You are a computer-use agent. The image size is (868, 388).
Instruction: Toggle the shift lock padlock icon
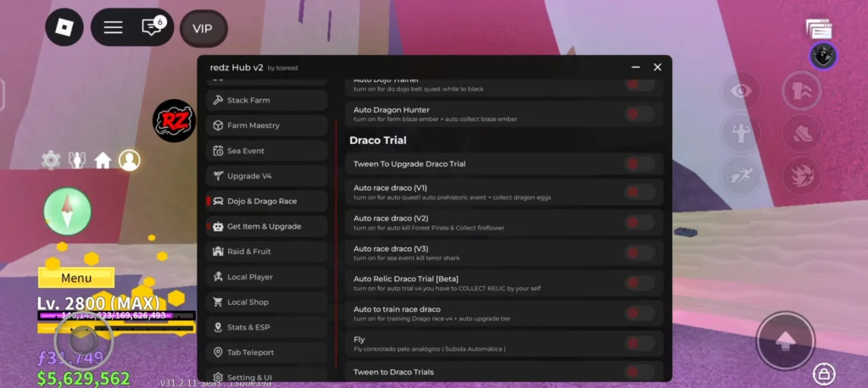(824, 374)
